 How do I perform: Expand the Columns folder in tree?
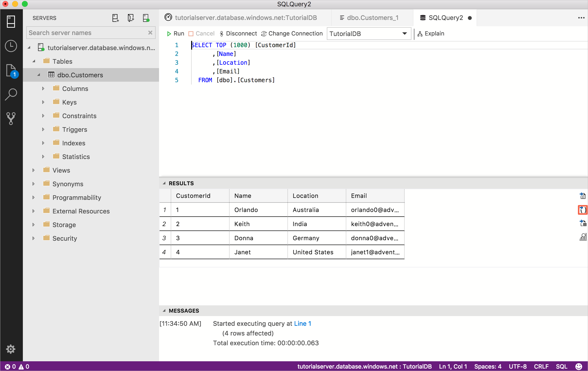(x=43, y=88)
